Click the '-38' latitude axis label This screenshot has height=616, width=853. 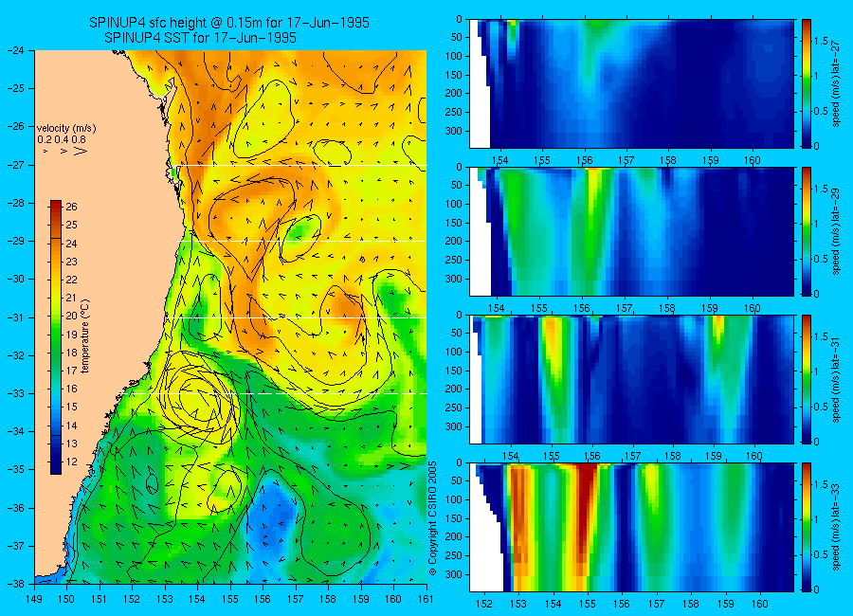[x=14, y=584]
